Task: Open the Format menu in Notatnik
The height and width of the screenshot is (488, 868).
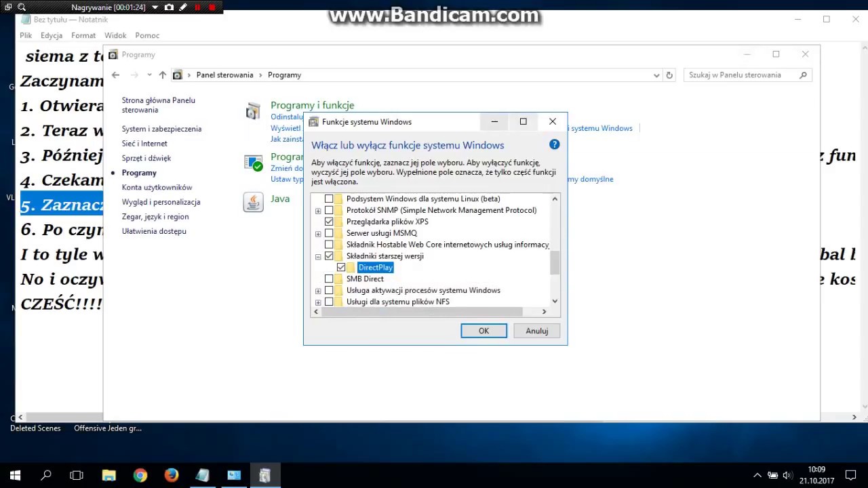Action: [x=83, y=35]
